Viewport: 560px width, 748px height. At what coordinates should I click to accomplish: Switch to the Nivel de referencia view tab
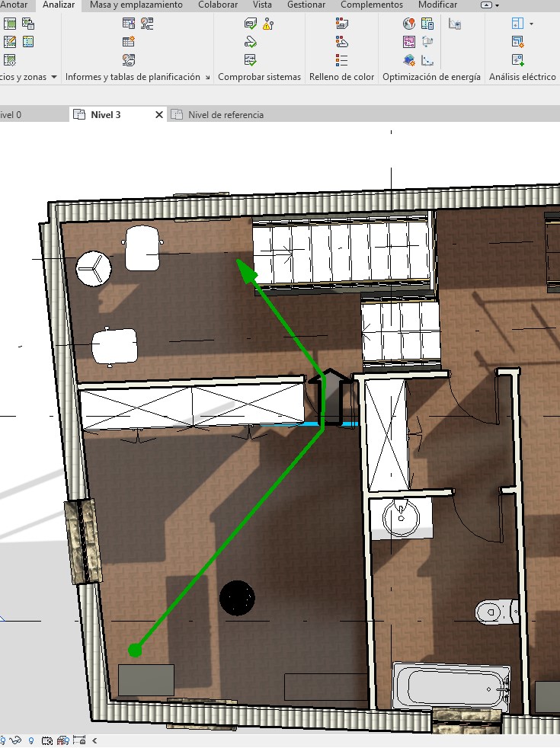pyautogui.click(x=226, y=115)
